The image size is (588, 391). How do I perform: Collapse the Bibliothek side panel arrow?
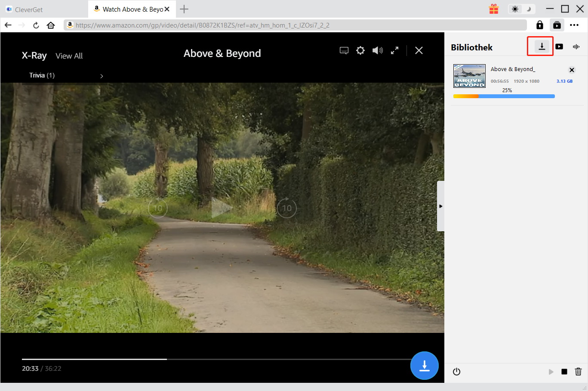(440, 206)
